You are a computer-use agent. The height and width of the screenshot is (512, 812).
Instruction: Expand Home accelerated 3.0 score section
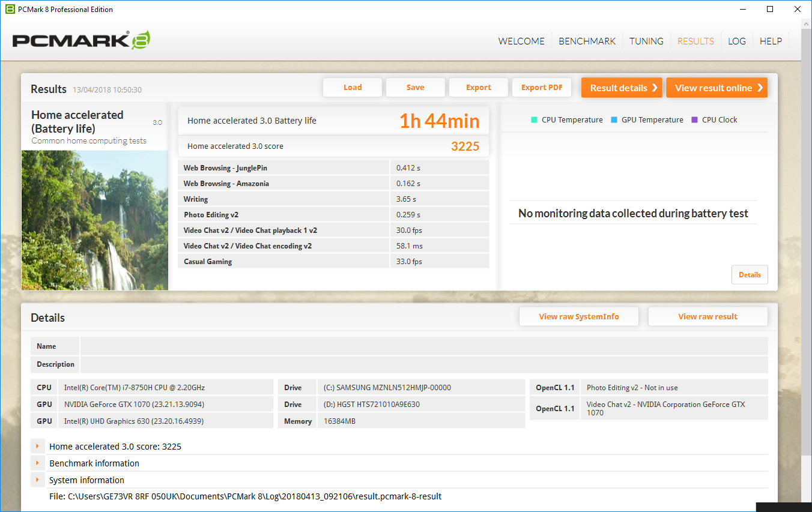(37, 447)
